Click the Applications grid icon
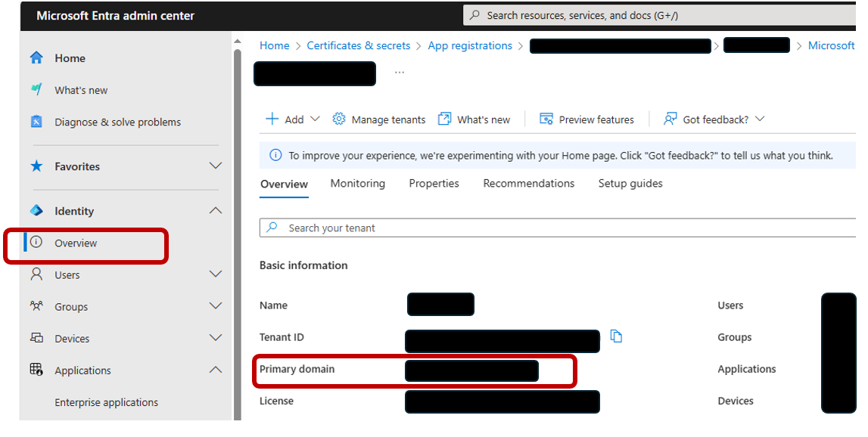 pyautogui.click(x=36, y=370)
